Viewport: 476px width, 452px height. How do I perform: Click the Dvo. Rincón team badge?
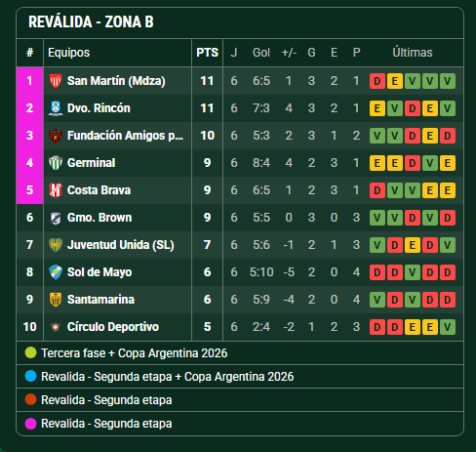coord(56,108)
